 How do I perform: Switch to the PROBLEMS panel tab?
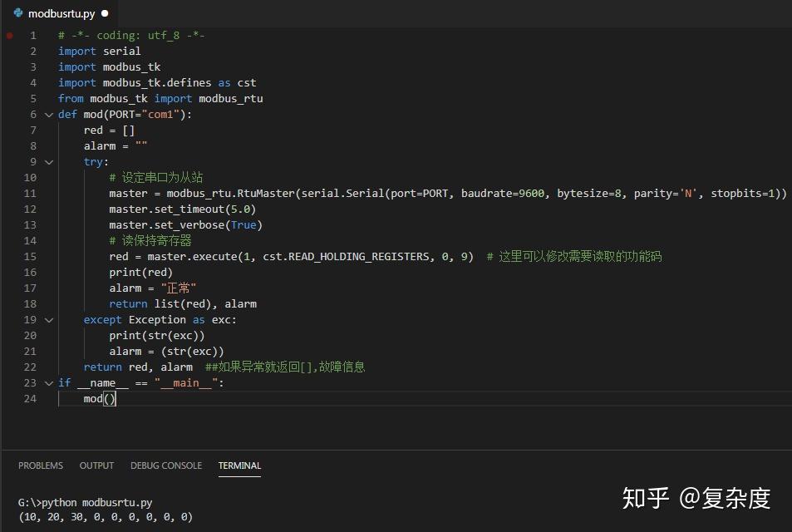point(40,465)
